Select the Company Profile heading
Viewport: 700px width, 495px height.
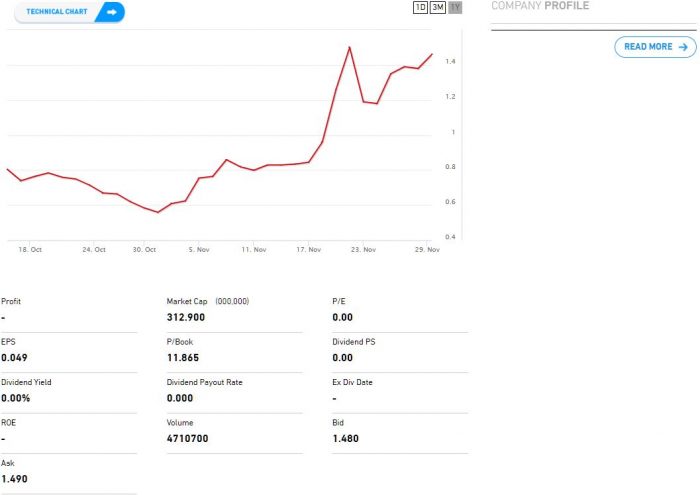[540, 6]
